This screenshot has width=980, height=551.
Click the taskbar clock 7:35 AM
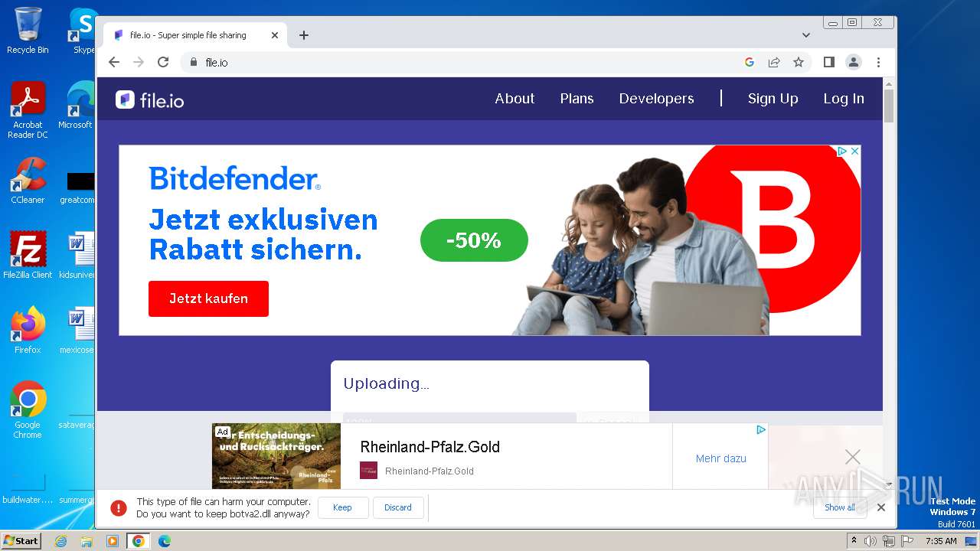tap(941, 541)
